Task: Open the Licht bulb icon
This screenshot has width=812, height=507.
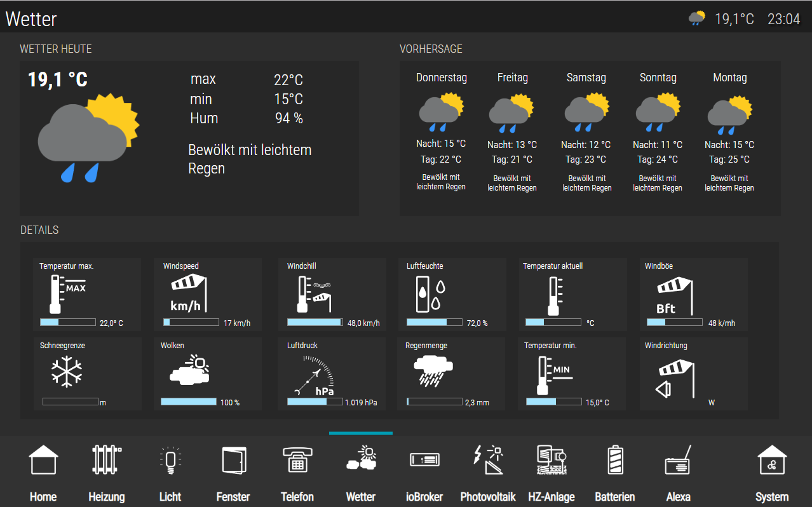Action: pos(170,460)
